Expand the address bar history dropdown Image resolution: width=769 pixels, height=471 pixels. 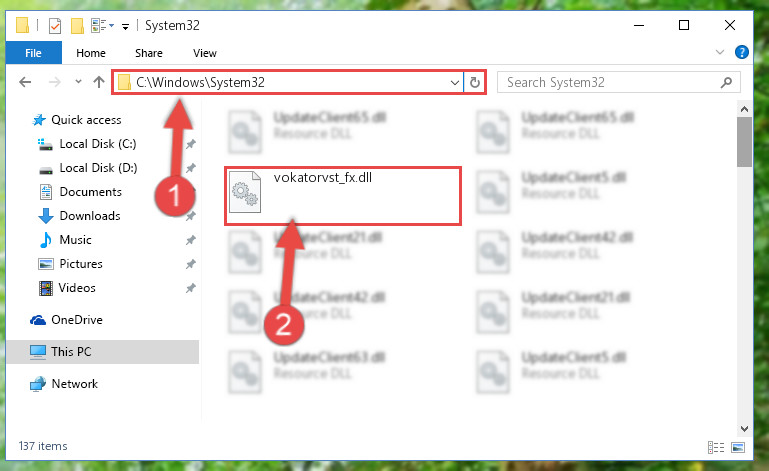455,82
